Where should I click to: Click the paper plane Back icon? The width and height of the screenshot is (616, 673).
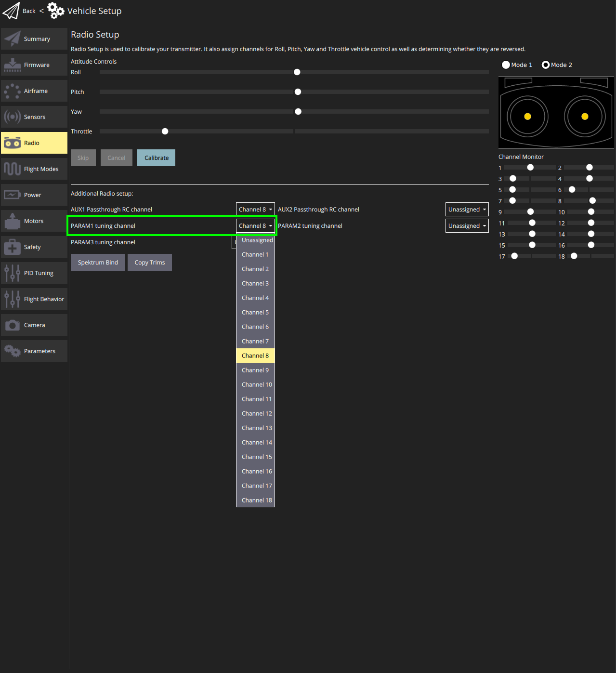(11, 11)
